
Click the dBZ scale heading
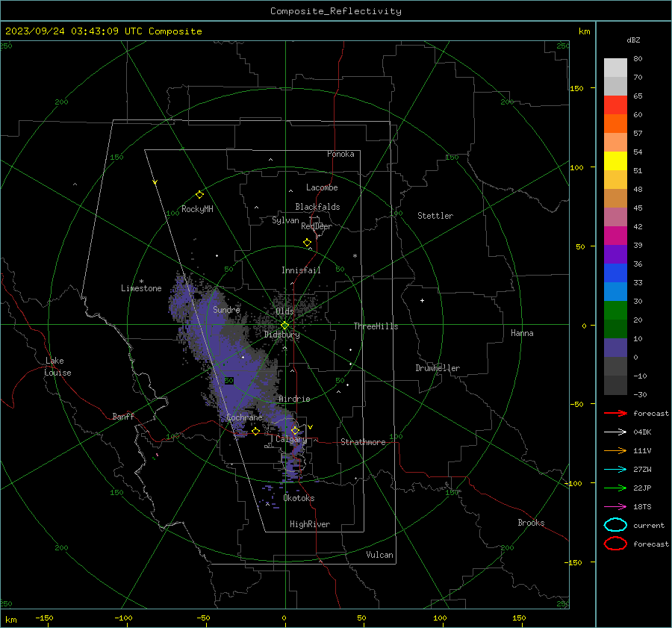pyautogui.click(x=633, y=40)
